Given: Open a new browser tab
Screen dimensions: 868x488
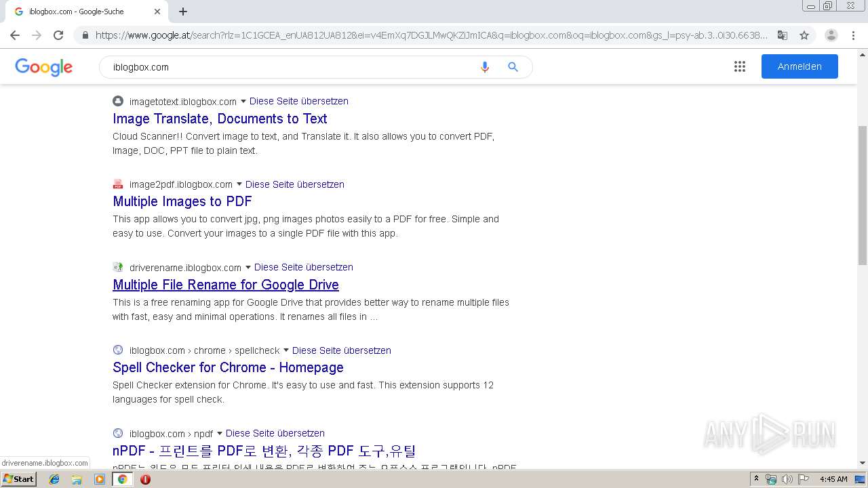Looking at the screenshot, I should coord(183,12).
